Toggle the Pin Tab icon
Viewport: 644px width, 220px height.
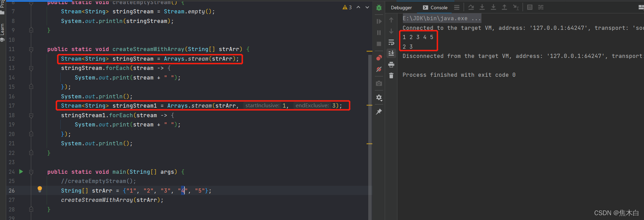point(379,112)
